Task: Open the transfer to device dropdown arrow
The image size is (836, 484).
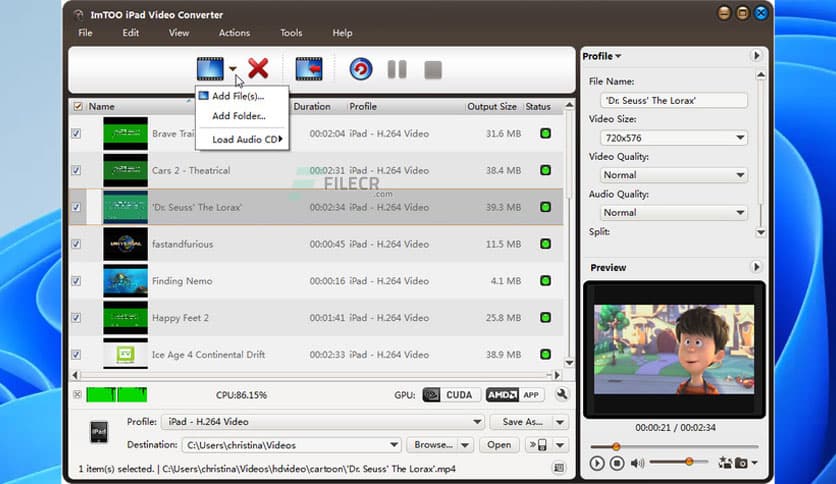Action: click(x=560, y=445)
